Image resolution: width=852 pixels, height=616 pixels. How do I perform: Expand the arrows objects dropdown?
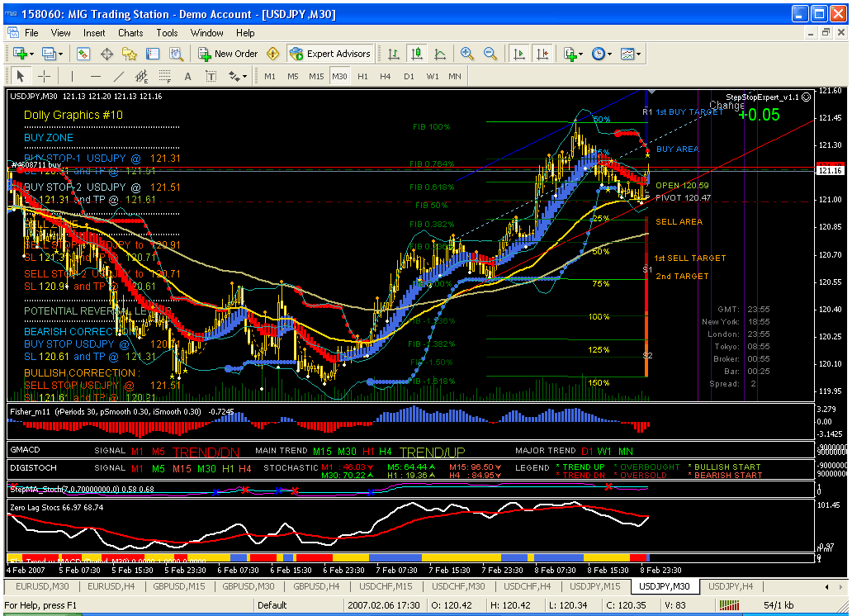[238, 77]
